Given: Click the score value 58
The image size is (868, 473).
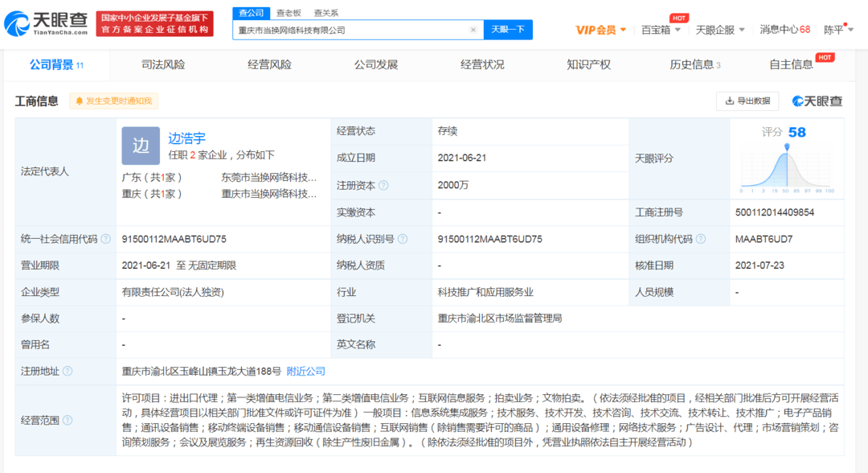Looking at the screenshot, I should point(797,133).
